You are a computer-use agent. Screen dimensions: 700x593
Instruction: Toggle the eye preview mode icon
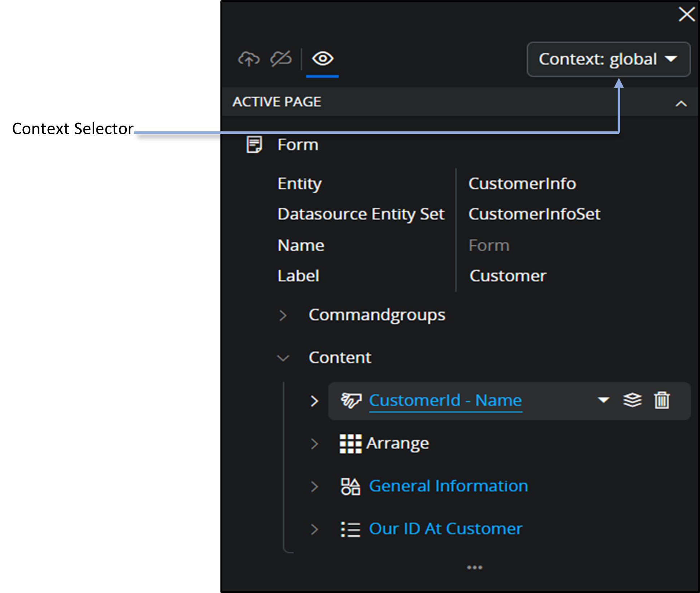pos(322,59)
